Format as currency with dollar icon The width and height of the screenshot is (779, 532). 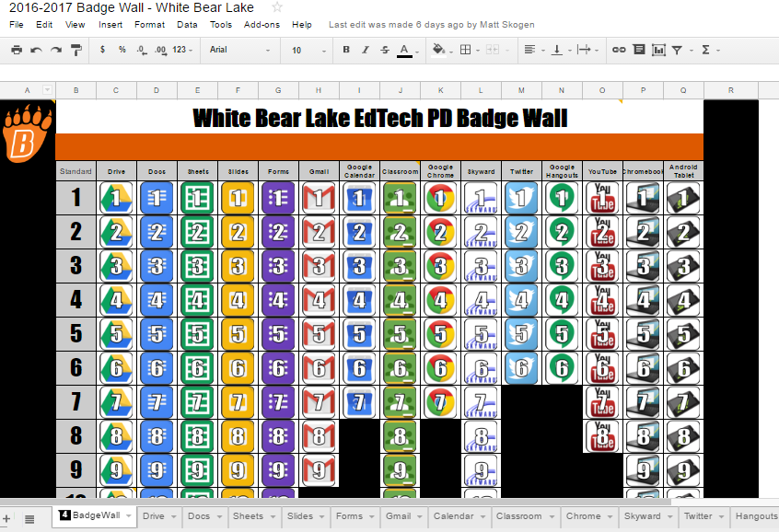click(102, 50)
